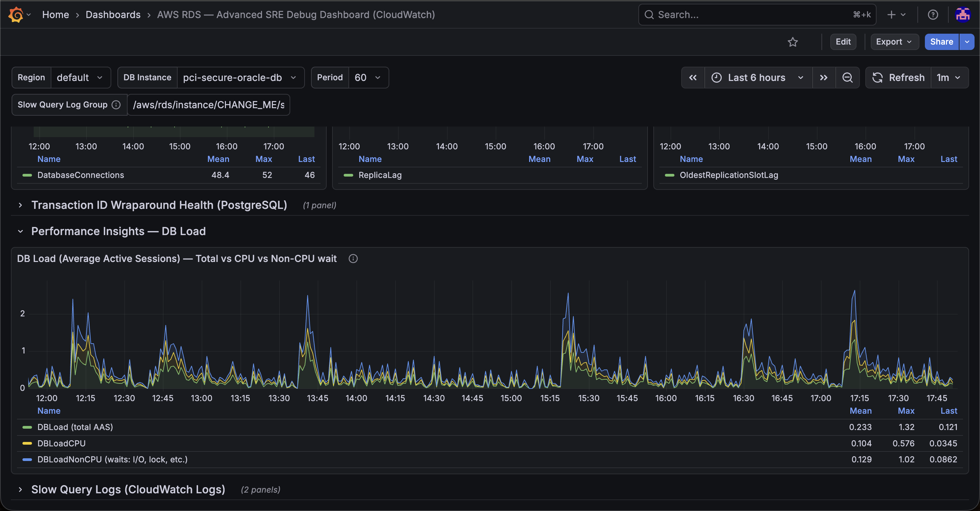The width and height of the screenshot is (980, 511).
Task: Toggle DBLoadNonCPU series in legend
Action: click(x=112, y=459)
